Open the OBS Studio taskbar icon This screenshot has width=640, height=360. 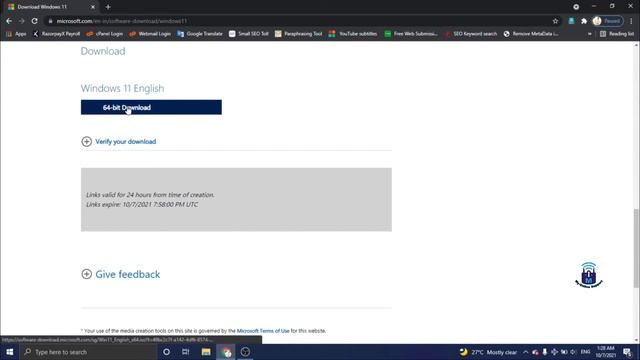245,352
